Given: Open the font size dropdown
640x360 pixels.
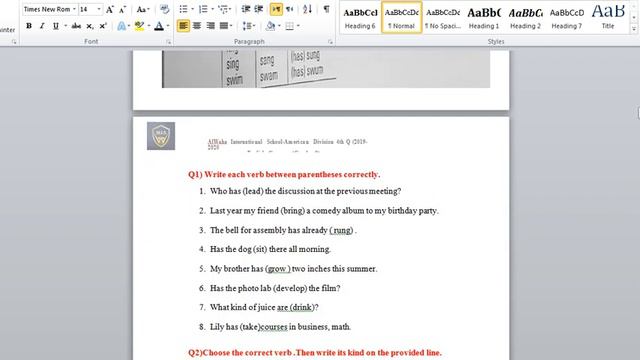Looking at the screenshot, I should (99, 9).
